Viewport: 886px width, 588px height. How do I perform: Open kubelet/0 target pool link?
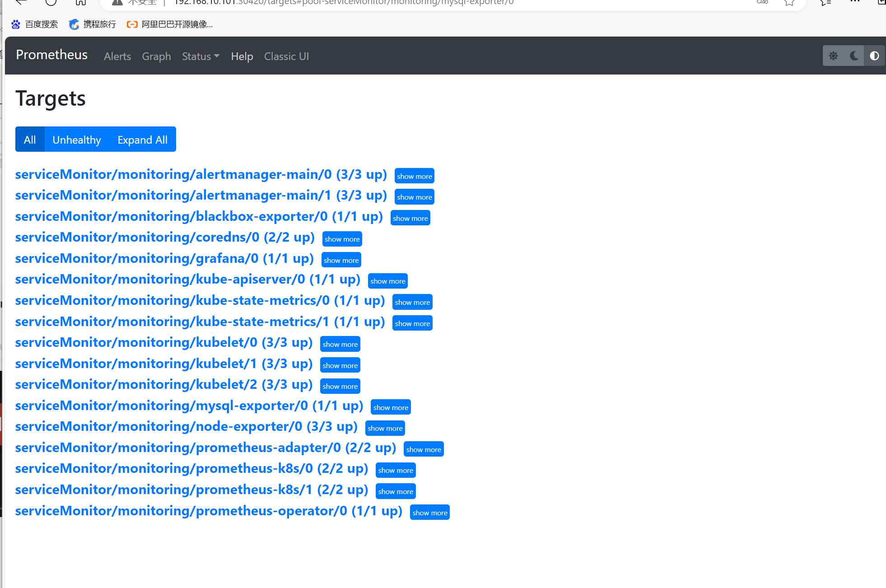pos(164,343)
